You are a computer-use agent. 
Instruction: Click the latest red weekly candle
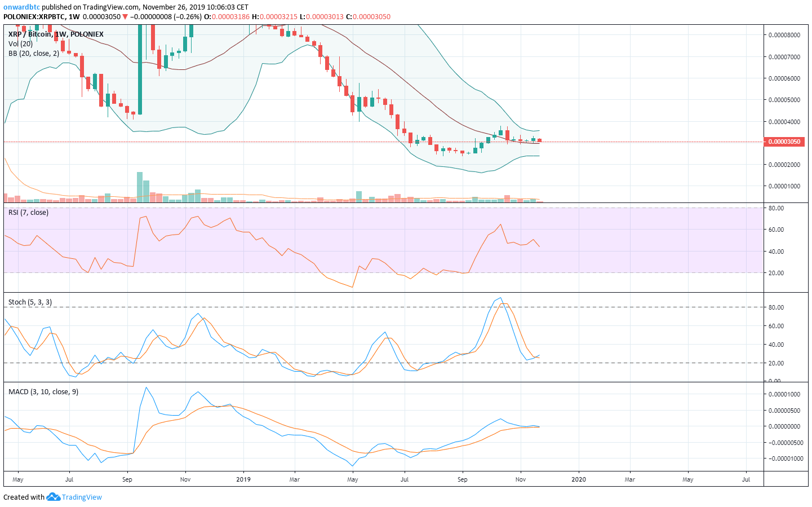pyautogui.click(x=539, y=140)
